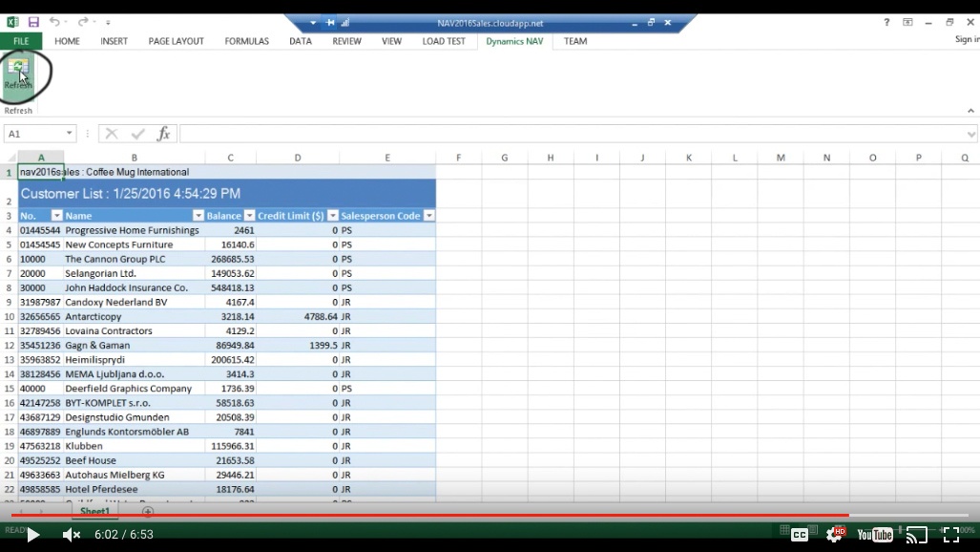Select cell "The Cannon Group PLC"

click(x=135, y=259)
